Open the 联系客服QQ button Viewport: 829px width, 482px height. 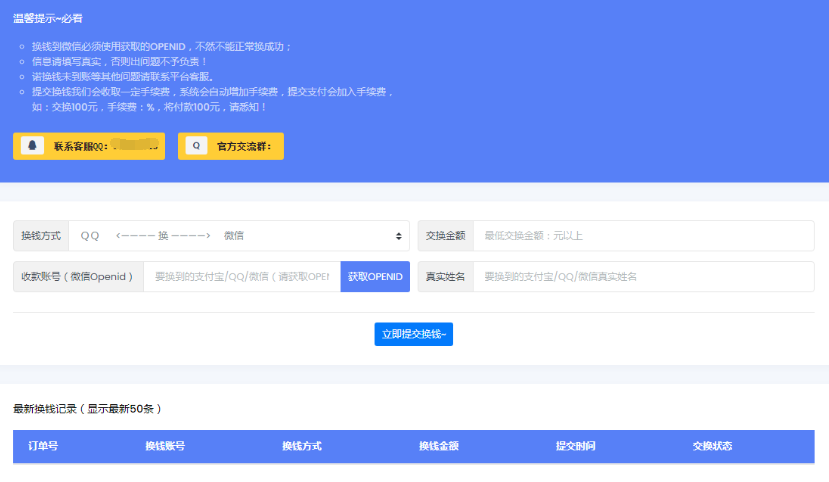click(89, 146)
